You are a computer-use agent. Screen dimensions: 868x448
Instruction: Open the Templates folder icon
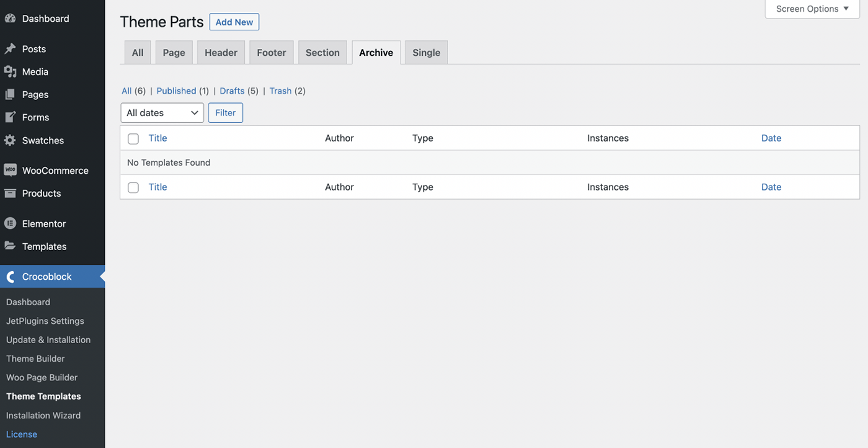pos(10,246)
